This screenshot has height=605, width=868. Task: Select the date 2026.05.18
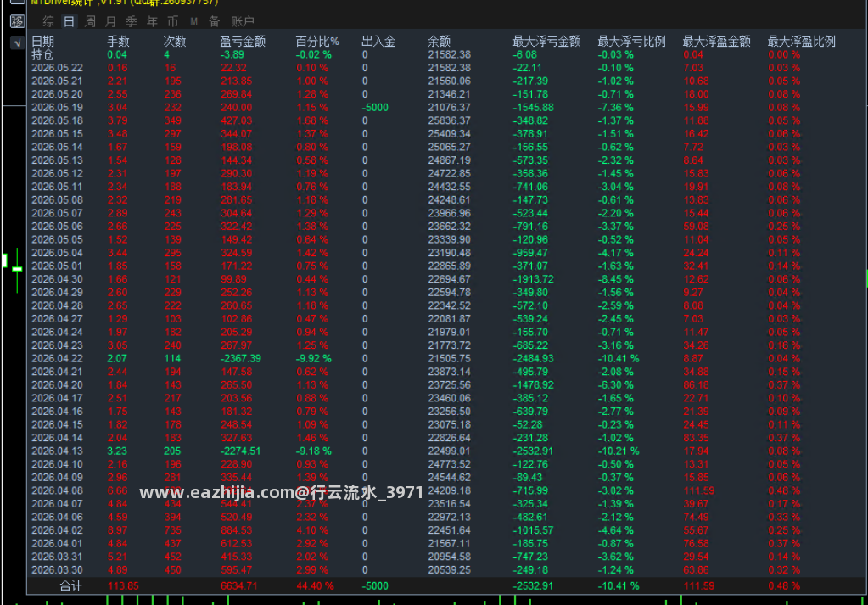point(57,120)
